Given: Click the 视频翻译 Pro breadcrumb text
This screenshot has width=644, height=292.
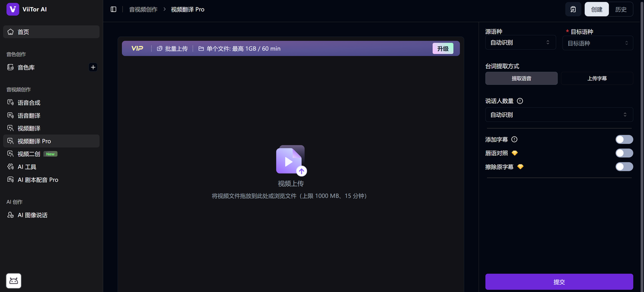Looking at the screenshot, I should tap(188, 10).
